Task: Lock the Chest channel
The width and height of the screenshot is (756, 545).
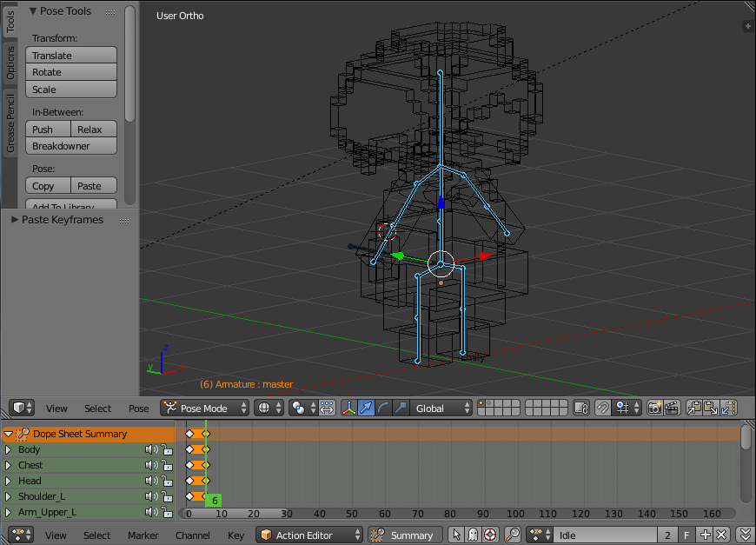Action: pyautogui.click(x=167, y=466)
